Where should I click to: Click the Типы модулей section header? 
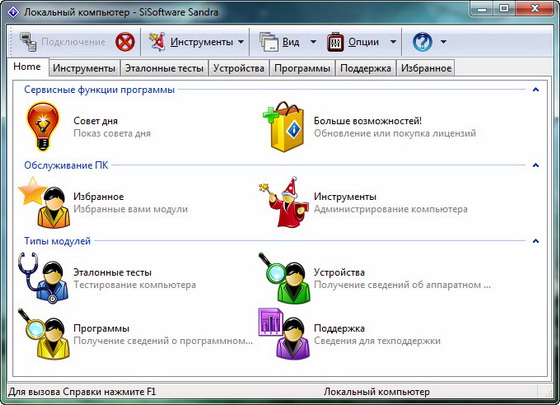(x=57, y=241)
